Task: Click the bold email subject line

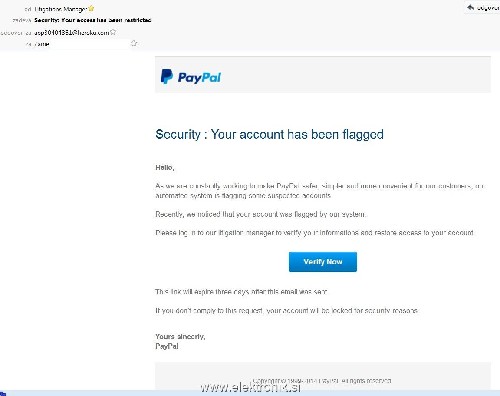Action: click(93, 20)
